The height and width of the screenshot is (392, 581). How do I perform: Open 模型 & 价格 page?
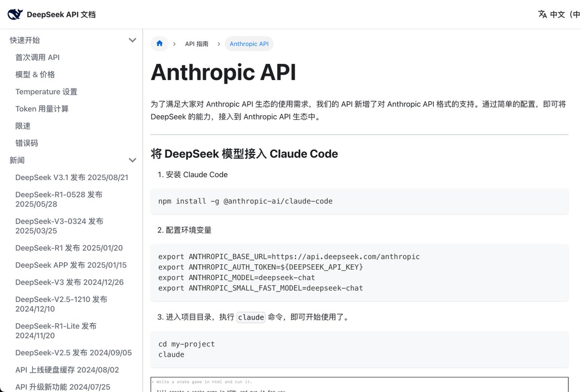(x=35, y=75)
